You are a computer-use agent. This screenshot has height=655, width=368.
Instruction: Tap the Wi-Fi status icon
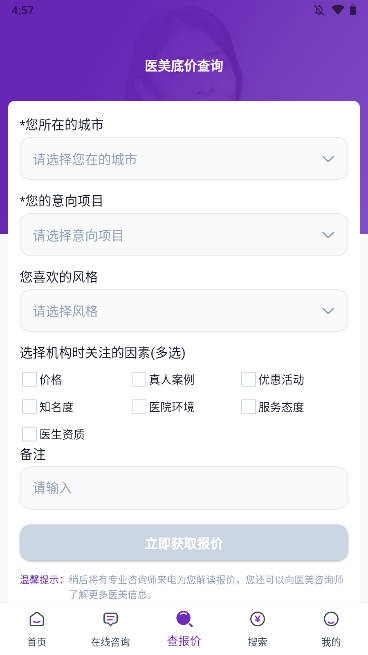click(338, 10)
